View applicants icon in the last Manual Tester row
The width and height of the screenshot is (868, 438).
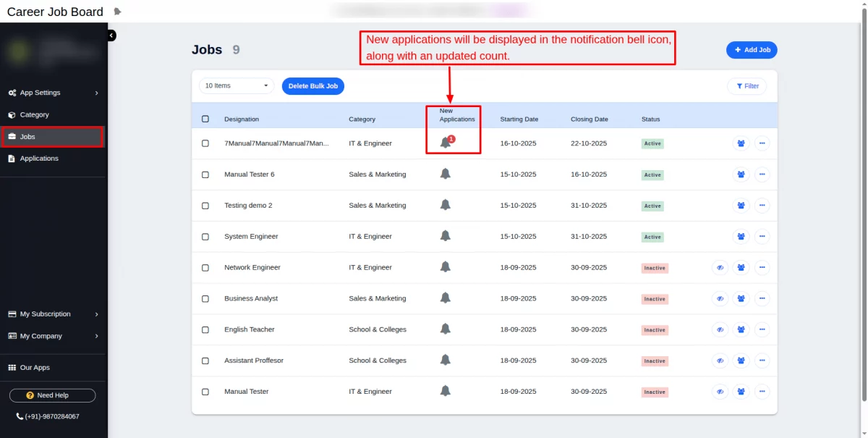coord(741,392)
